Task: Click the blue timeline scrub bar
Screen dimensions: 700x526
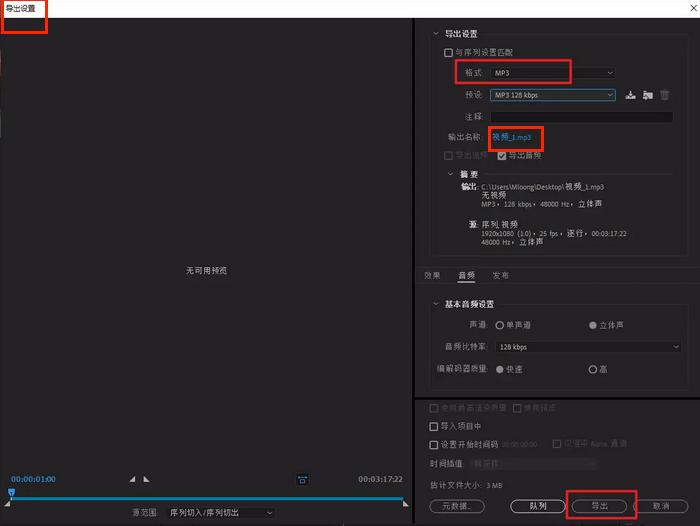Action: (x=208, y=498)
